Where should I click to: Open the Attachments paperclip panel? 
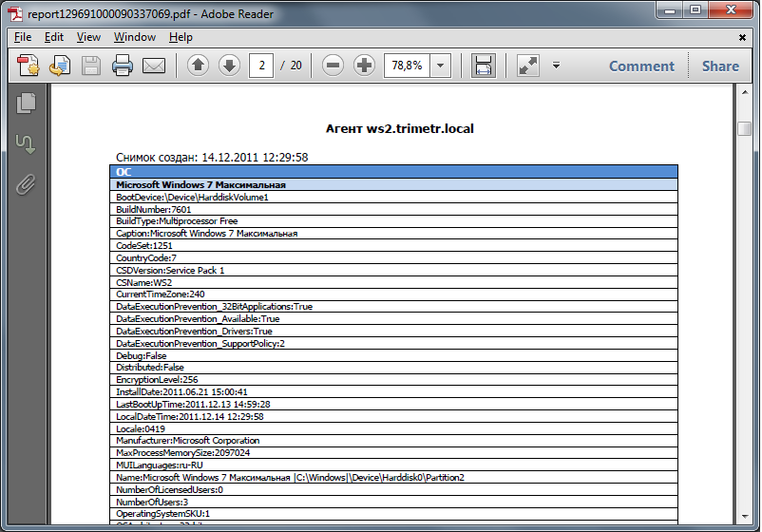(26, 184)
